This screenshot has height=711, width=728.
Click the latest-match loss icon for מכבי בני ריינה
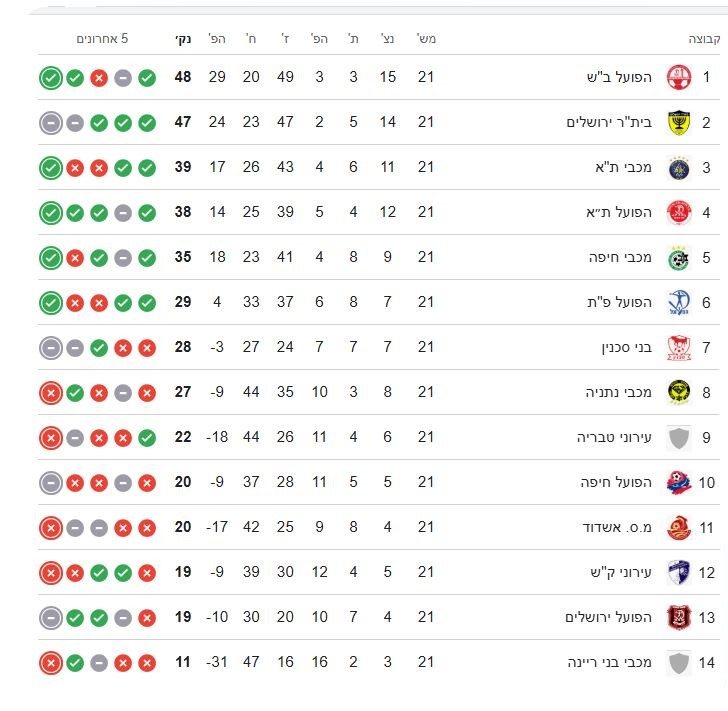click(x=50, y=662)
